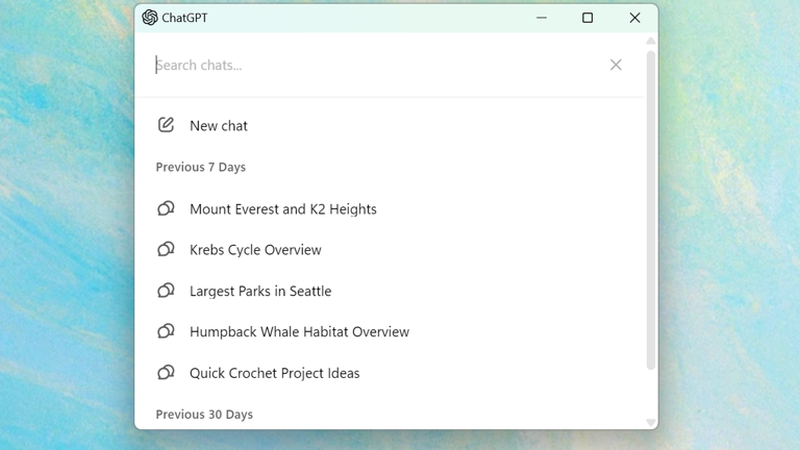Maximize the ChatGPT window

[588, 17]
